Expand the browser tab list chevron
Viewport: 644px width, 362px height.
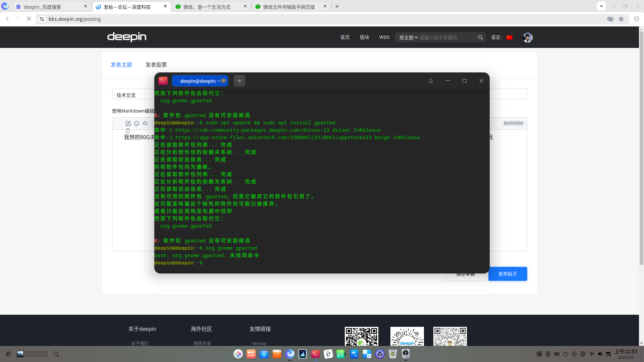(x=601, y=6)
